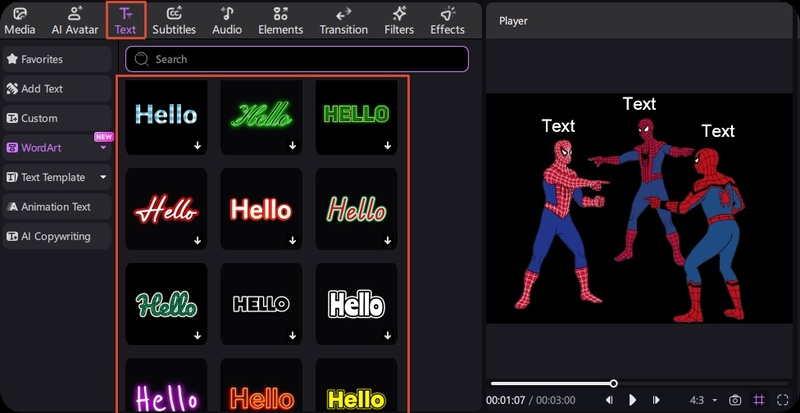This screenshot has width=800, height=413.
Task: Select the dark green script Hello style
Action: click(x=166, y=304)
